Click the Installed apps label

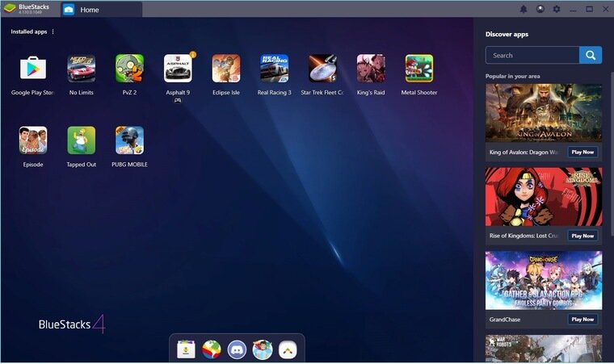29,31
